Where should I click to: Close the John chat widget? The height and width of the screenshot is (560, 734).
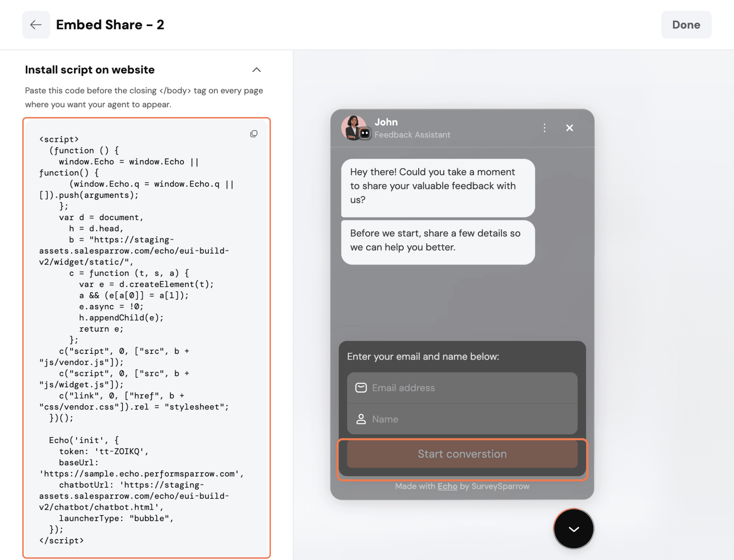[x=569, y=128]
